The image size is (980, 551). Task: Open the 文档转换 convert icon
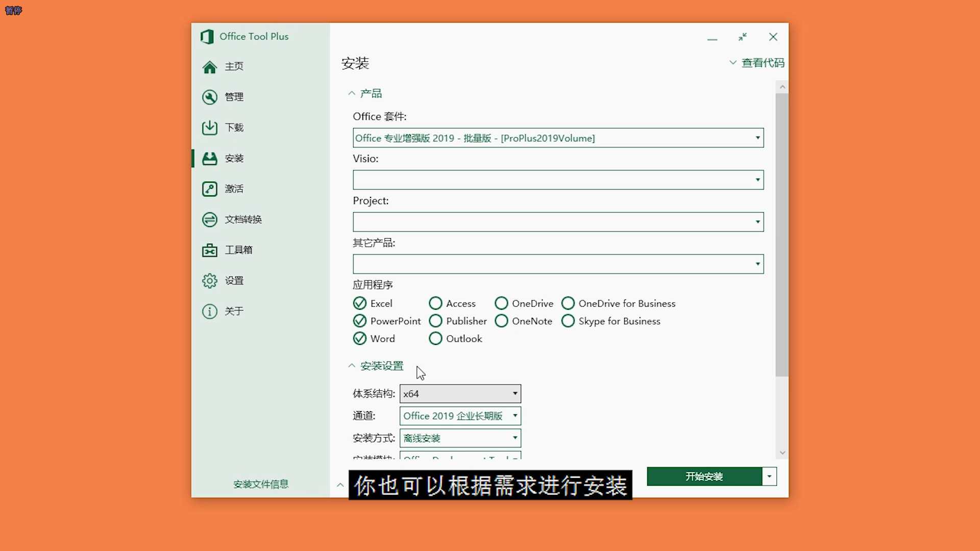209,219
